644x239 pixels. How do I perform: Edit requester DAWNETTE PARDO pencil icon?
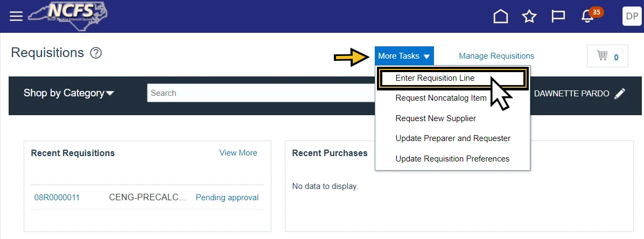(620, 94)
